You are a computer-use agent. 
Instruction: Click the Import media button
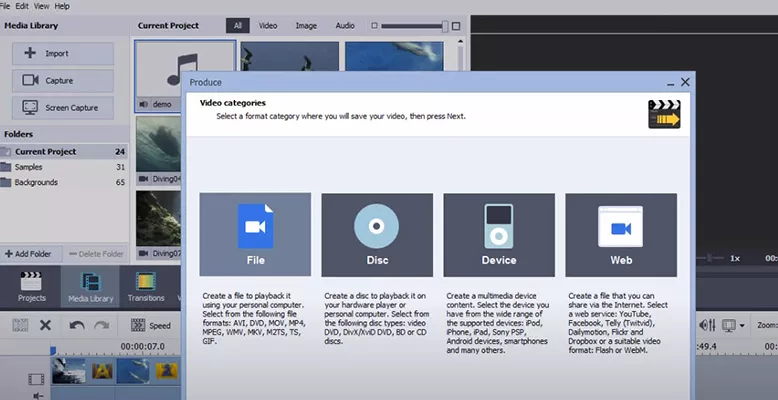tap(63, 54)
